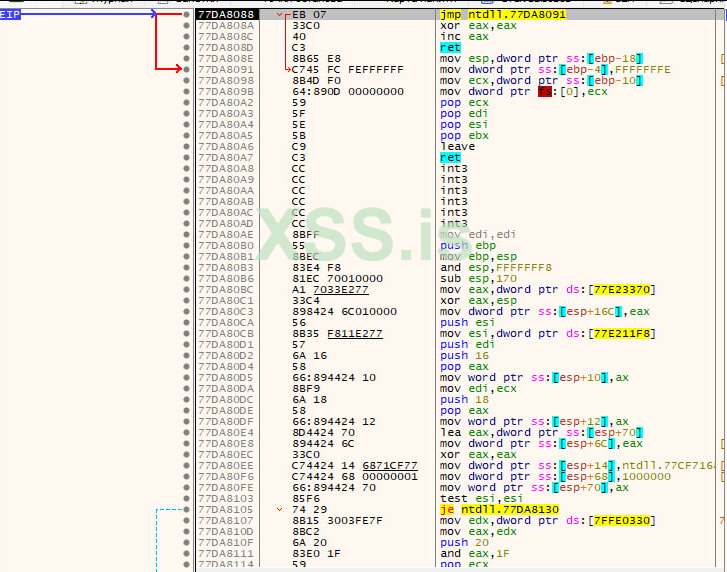Select 'push 16' instruction

point(464,356)
